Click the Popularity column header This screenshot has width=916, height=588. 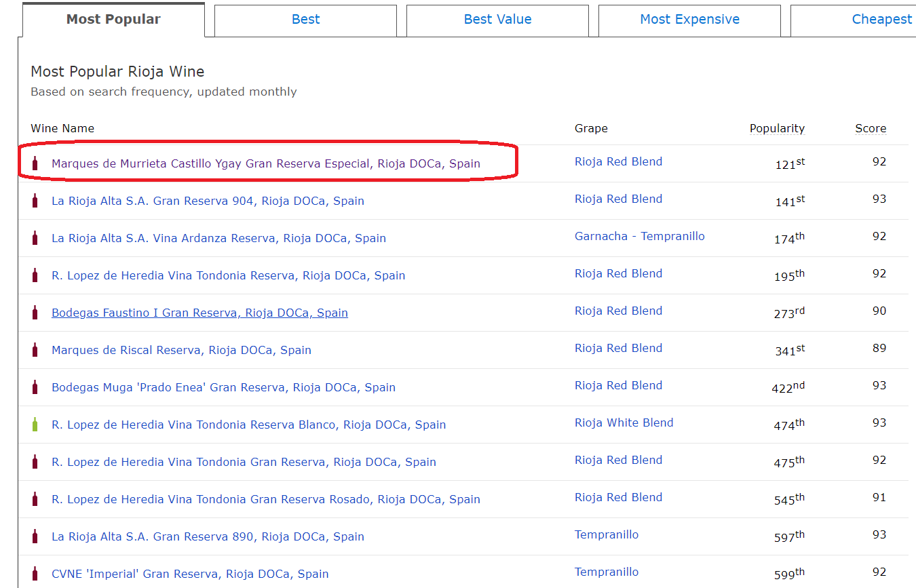[776, 128]
